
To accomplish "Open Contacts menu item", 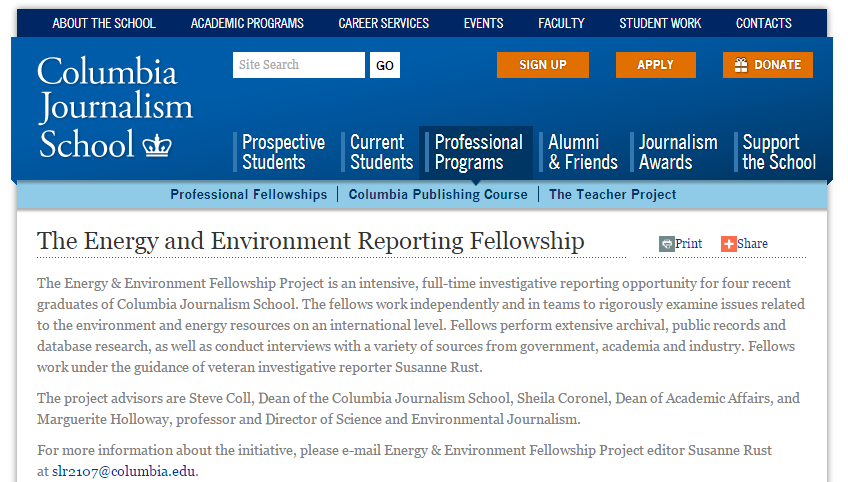I will [764, 23].
